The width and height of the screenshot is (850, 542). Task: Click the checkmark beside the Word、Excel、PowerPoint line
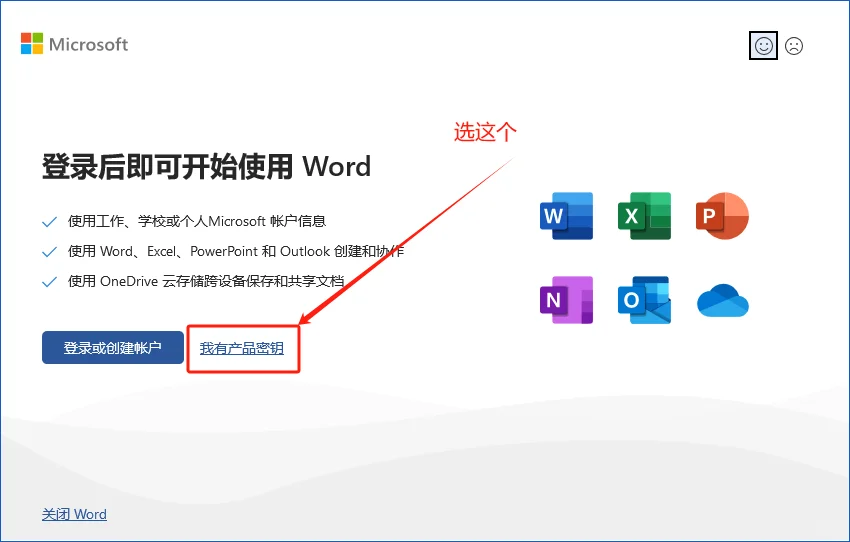[x=49, y=251]
